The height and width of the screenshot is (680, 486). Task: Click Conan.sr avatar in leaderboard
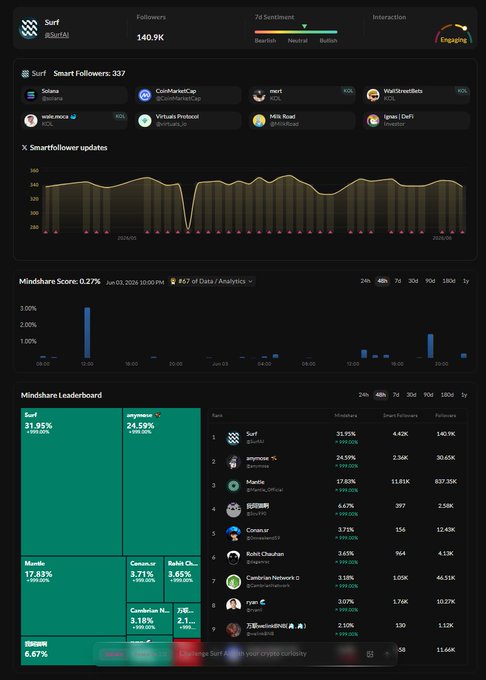[x=234, y=534]
